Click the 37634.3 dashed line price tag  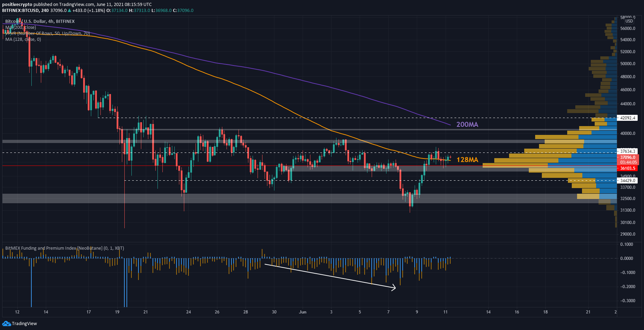[x=628, y=151]
